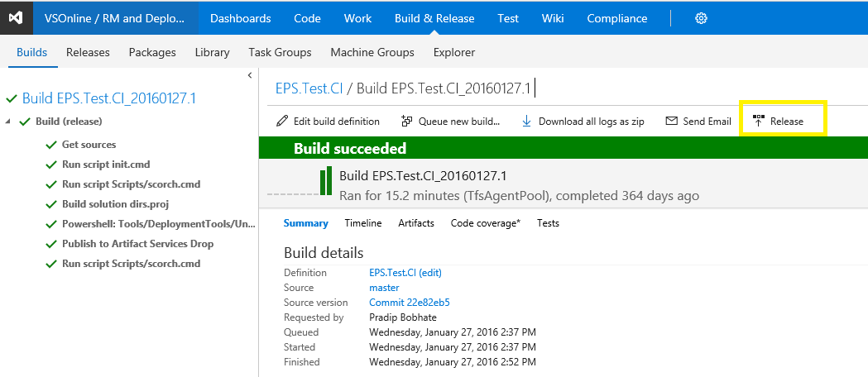Click checkmark icon beside Build (release)
Image resolution: width=868 pixels, height=377 pixels.
[x=24, y=122]
